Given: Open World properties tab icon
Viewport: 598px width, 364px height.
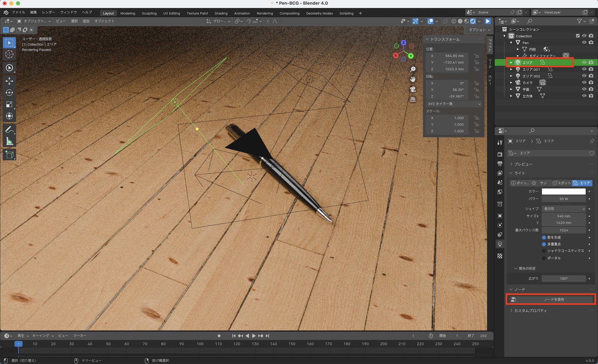Looking at the screenshot, I should tap(500, 192).
